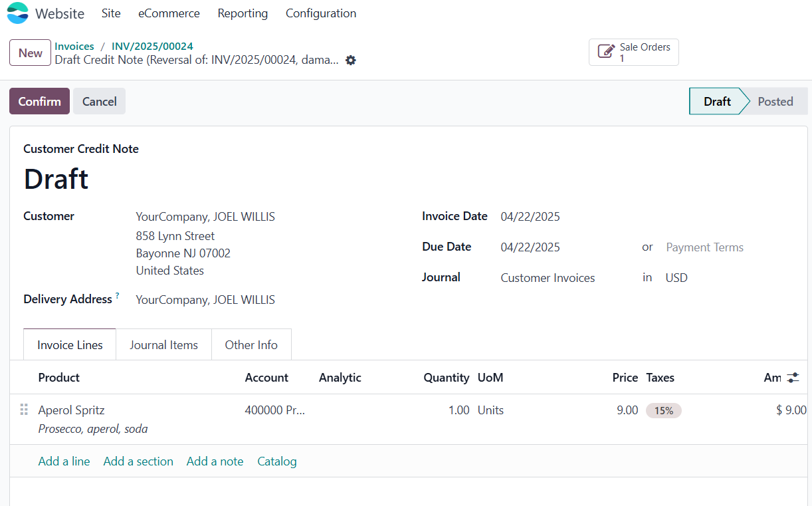Click the UoM column header

(490, 378)
